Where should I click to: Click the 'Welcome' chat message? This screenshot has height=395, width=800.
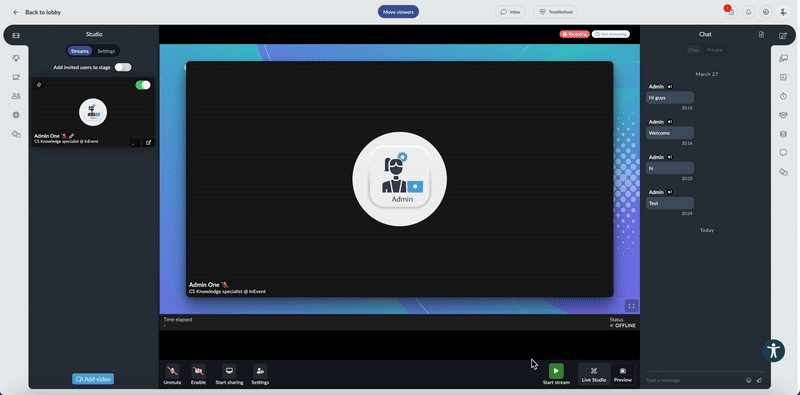tap(669, 133)
